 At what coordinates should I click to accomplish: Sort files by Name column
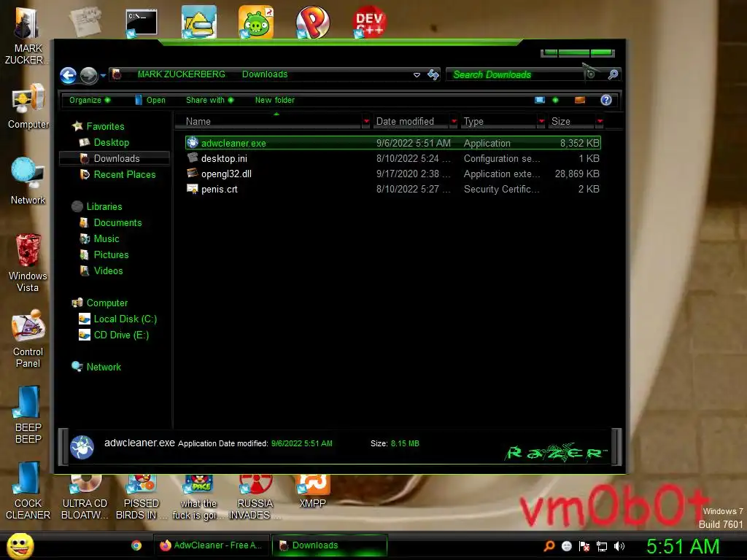point(268,122)
